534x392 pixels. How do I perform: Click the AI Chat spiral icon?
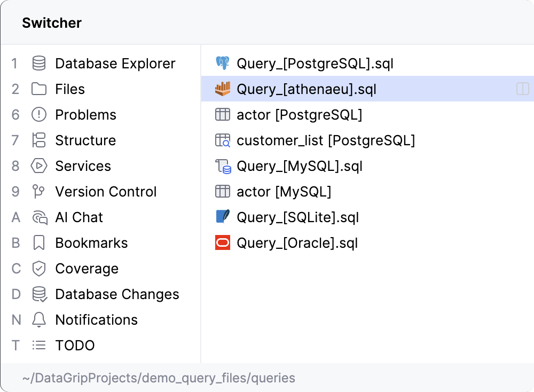39,217
